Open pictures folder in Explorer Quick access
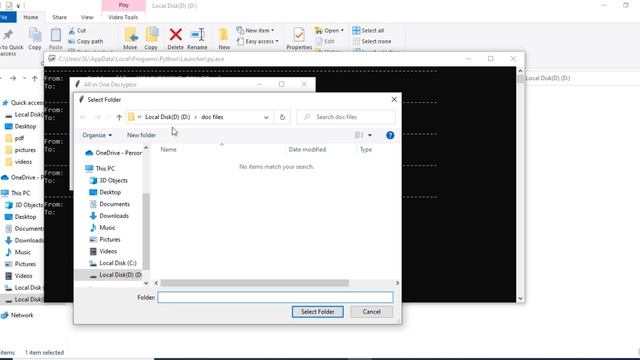The width and height of the screenshot is (640, 360). coord(20,150)
